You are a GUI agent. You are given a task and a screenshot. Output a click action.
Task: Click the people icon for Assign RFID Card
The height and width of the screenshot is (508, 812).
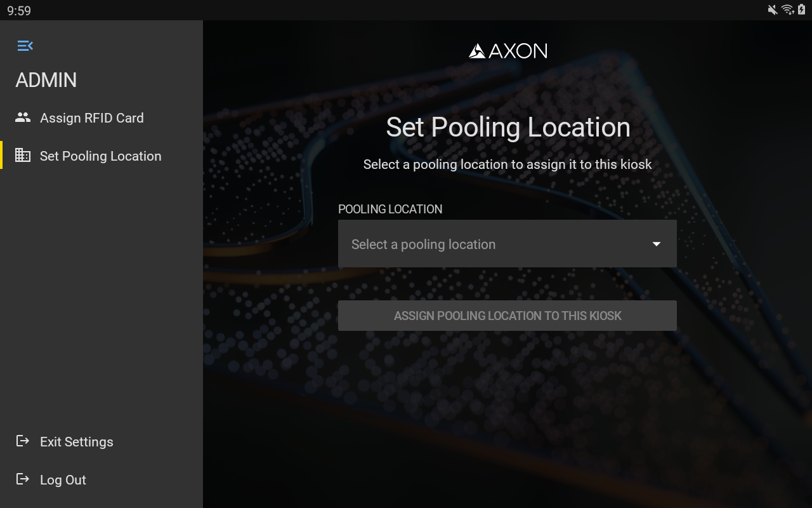pos(23,117)
